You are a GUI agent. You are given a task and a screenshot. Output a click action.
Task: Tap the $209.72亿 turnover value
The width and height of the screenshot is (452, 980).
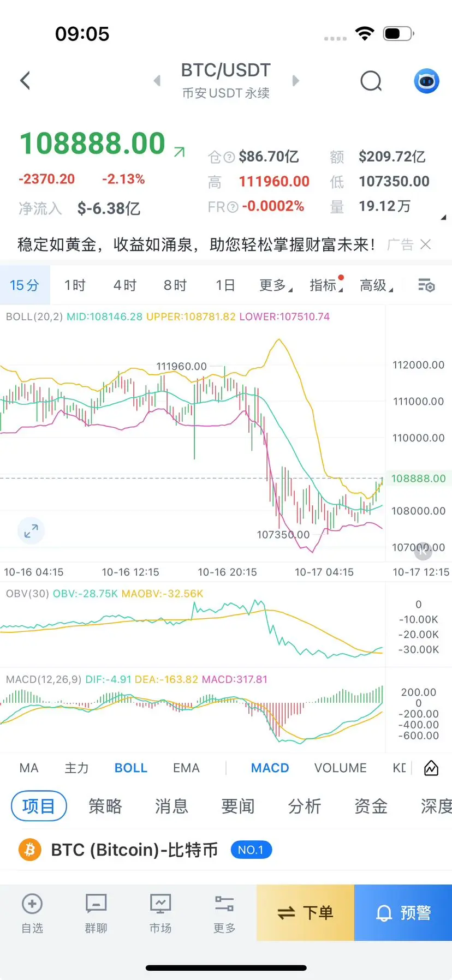(392, 157)
